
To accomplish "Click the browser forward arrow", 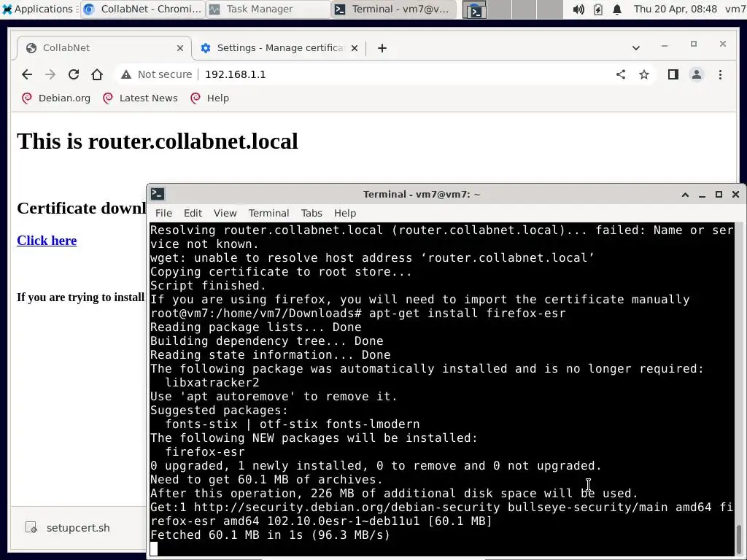I will pos(50,74).
